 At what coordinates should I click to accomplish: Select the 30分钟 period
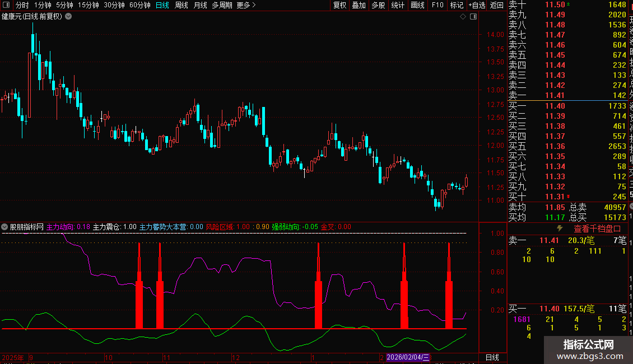pyautogui.click(x=114, y=5)
